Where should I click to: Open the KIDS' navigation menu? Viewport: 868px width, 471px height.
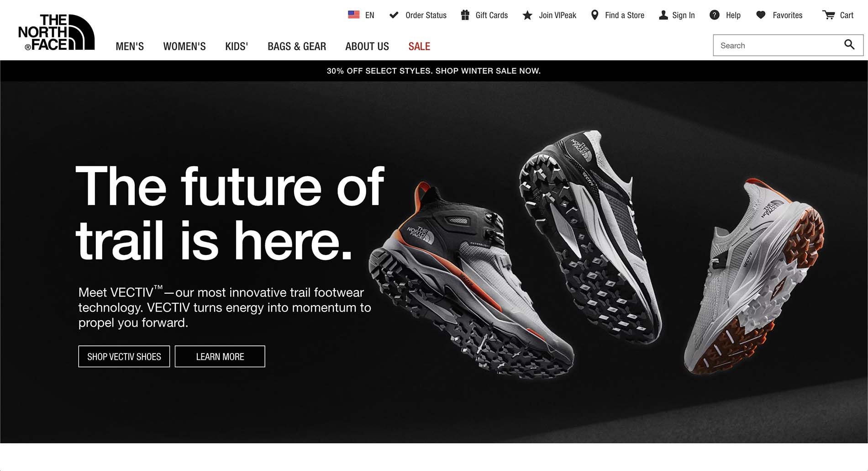(237, 46)
